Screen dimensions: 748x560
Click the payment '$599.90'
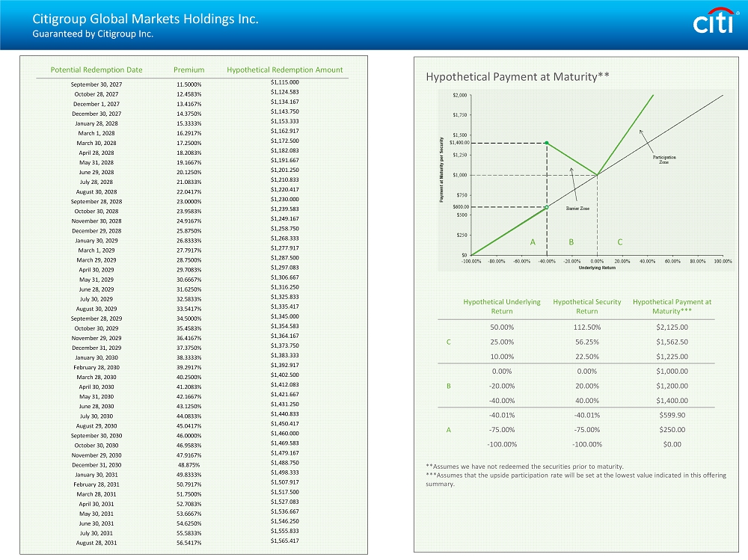point(672,415)
